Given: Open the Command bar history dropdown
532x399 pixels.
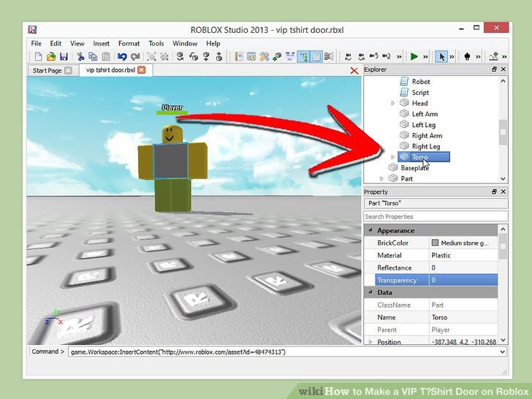Looking at the screenshot, I should (503, 351).
